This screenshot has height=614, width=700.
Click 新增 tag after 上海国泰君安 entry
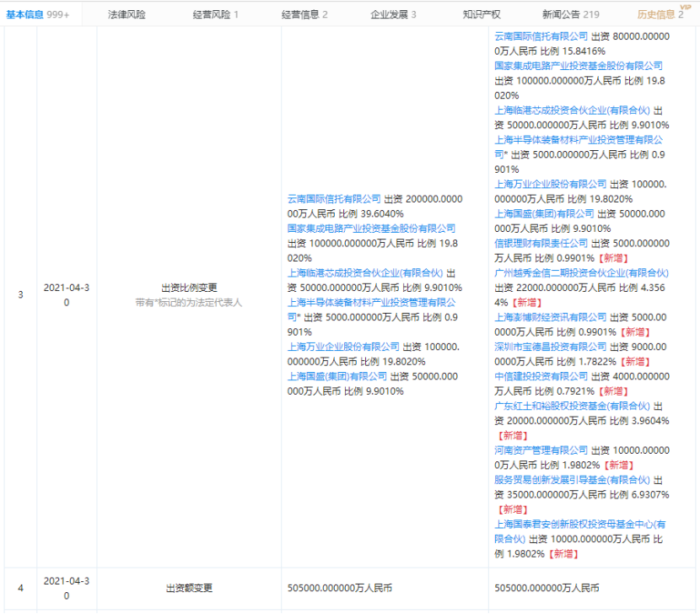click(564, 554)
